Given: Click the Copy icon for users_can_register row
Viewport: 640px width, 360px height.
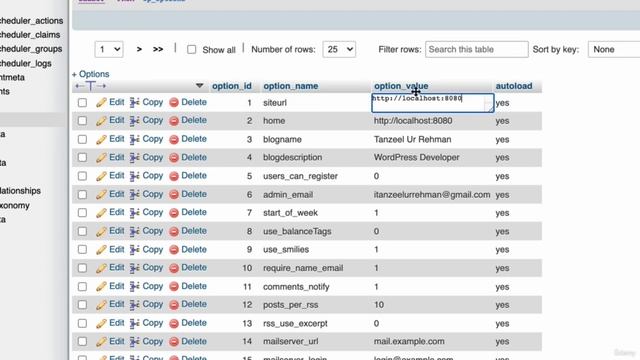Looking at the screenshot, I should click(x=135, y=176).
